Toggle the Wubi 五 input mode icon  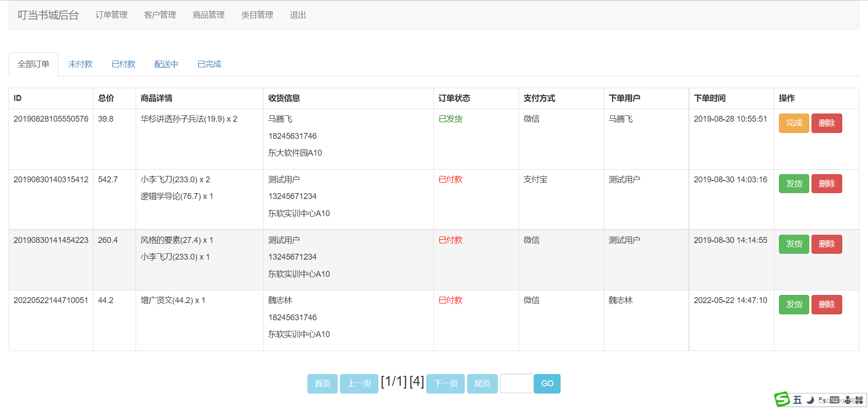point(797,400)
